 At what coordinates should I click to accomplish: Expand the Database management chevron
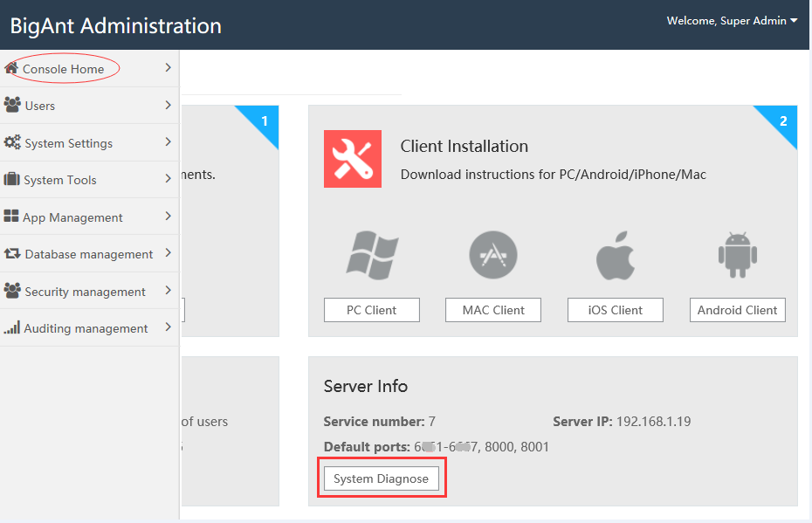[x=168, y=252]
